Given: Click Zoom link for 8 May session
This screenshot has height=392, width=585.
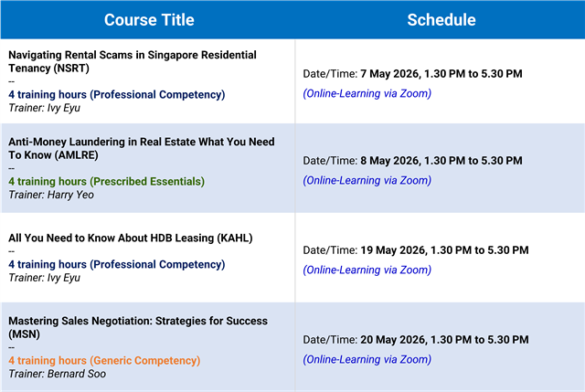Looking at the screenshot, I should (x=367, y=180).
